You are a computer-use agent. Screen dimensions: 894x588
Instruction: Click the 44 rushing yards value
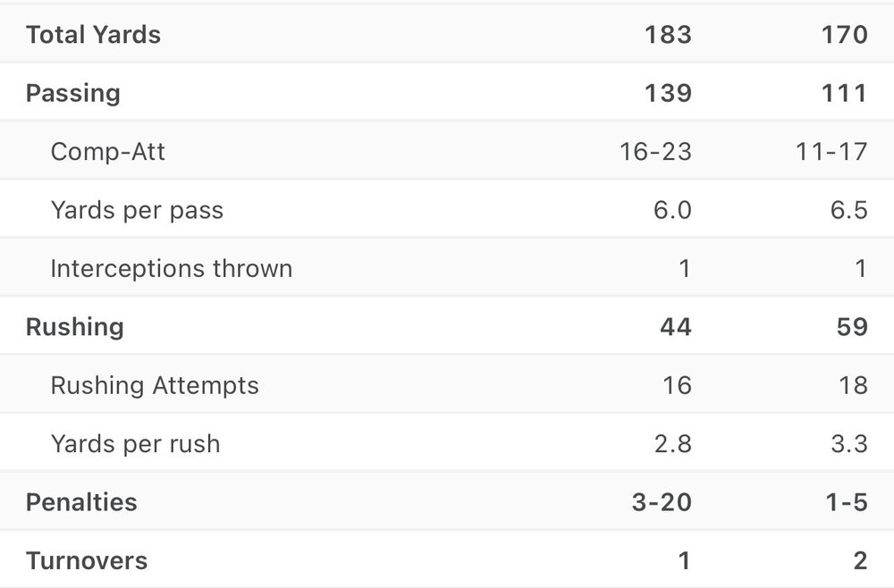(675, 327)
